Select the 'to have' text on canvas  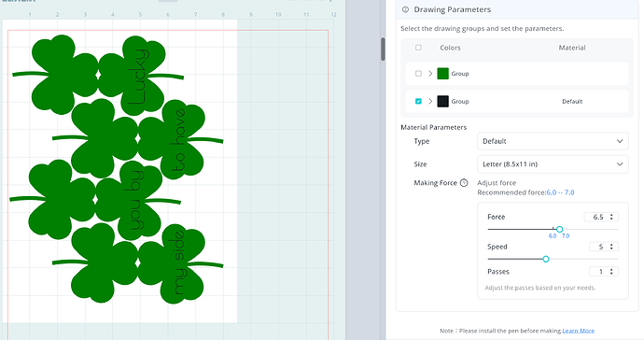click(179, 140)
